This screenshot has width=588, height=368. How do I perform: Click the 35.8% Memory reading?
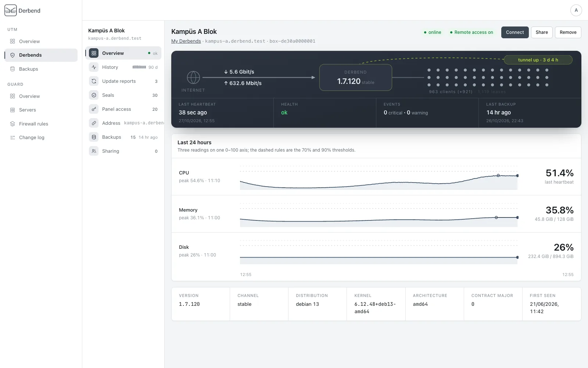pos(559,210)
